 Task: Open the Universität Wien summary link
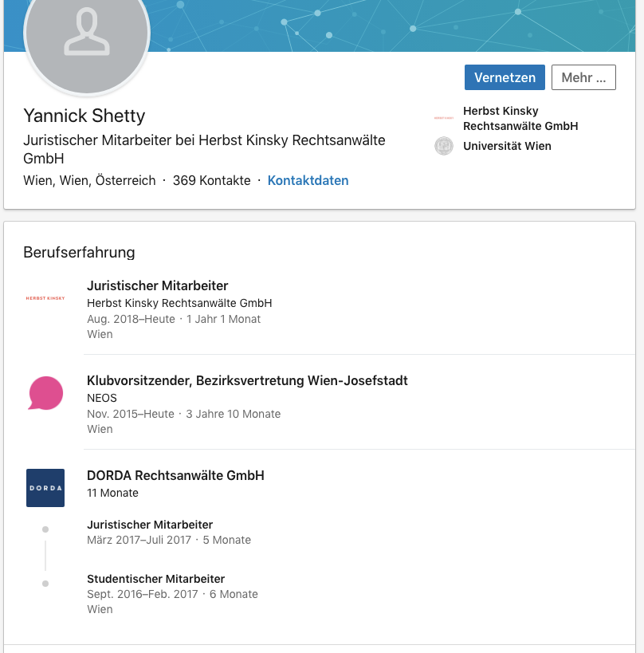click(x=507, y=146)
